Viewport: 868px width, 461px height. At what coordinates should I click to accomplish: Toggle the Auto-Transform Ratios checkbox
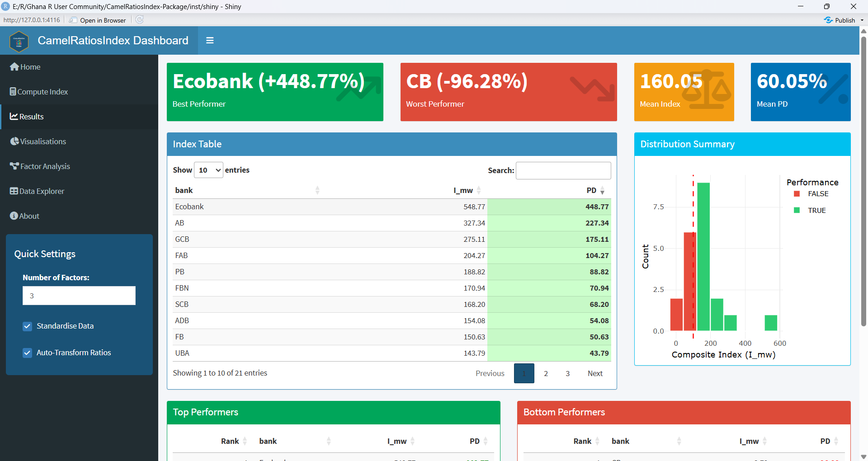coord(28,353)
